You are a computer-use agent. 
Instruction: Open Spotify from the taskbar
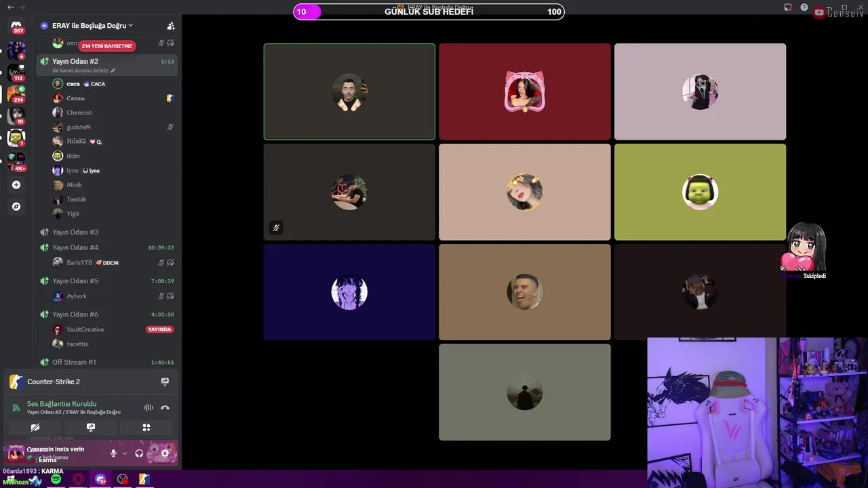[x=56, y=479]
